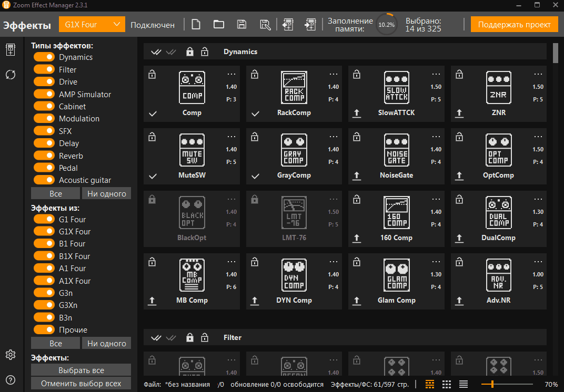Open the three-dot menu on Glam Comp

point(436,262)
